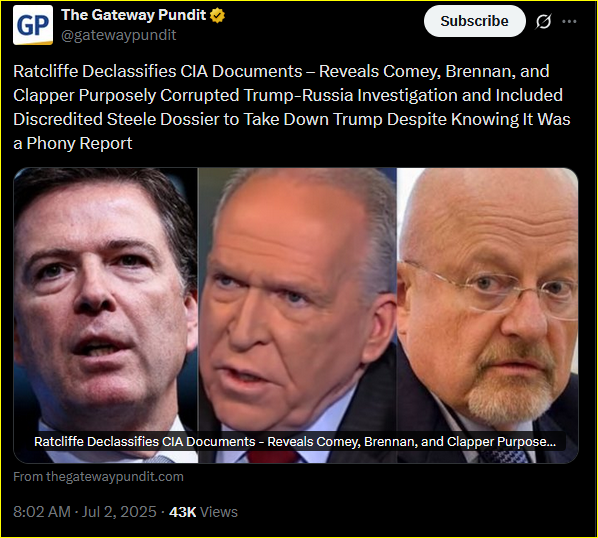Open the Grok explain-post icon
Image resolution: width=598 pixels, height=538 pixels.
pyautogui.click(x=543, y=21)
